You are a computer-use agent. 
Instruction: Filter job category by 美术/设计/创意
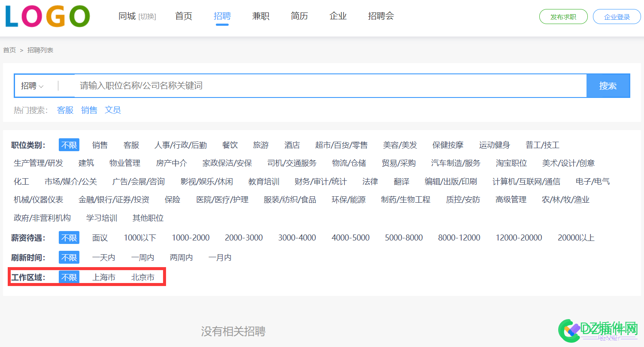pyautogui.click(x=568, y=163)
